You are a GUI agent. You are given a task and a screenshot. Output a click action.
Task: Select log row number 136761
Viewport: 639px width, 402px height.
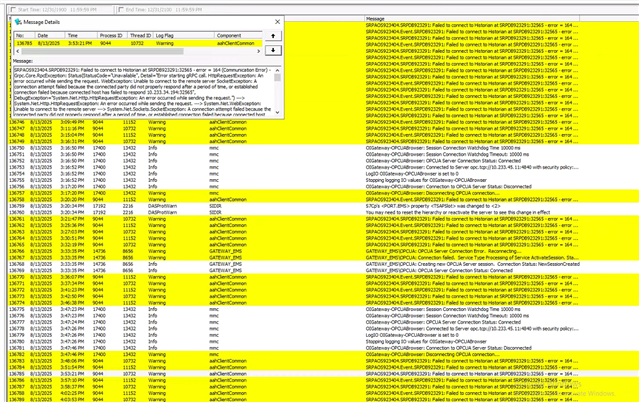pyautogui.click(x=323, y=219)
